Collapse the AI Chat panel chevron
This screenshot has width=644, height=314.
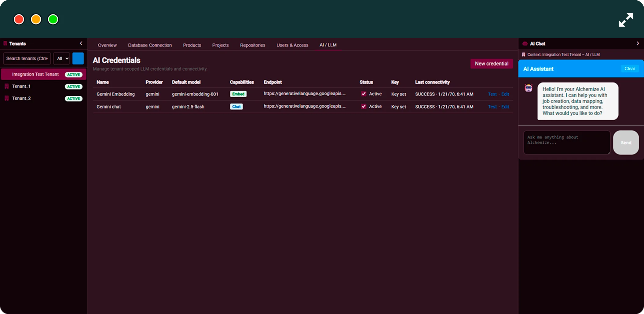point(638,43)
